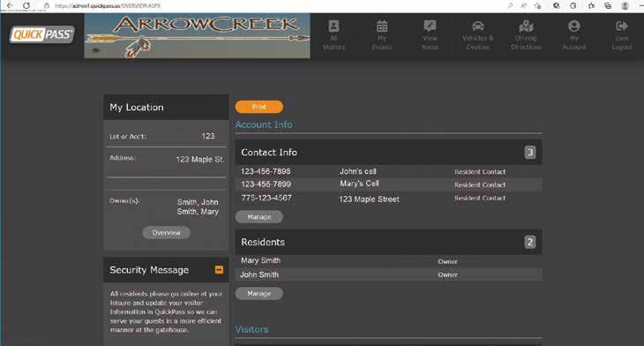Click the G extension icon in the browser toolbar
The image size is (644, 346).
pos(573,6)
